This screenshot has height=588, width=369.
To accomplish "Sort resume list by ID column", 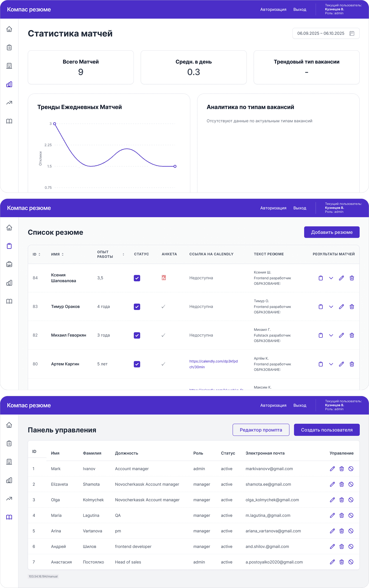I will pyautogui.click(x=36, y=254).
